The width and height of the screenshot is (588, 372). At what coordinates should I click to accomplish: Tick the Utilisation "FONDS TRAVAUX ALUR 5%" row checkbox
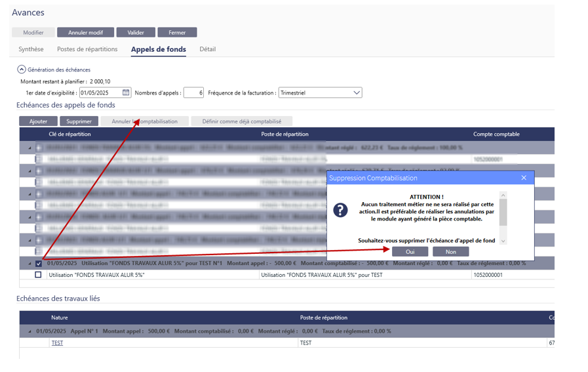[38, 275]
